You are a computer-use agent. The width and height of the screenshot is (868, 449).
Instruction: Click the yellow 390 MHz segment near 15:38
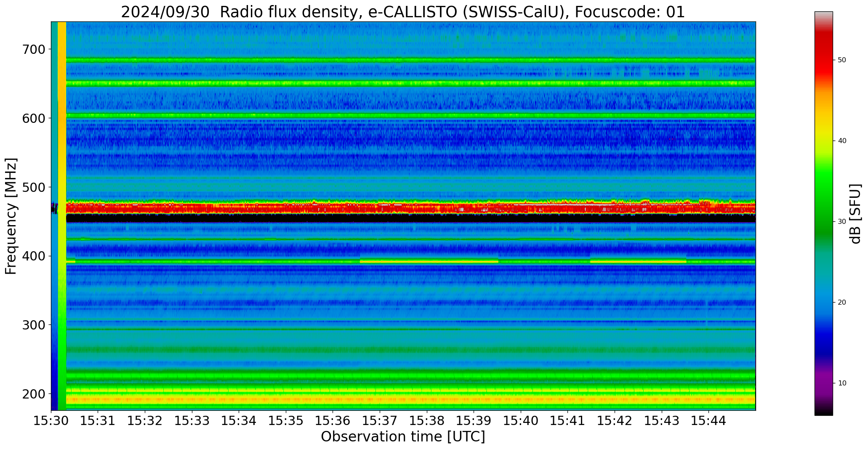[x=429, y=261]
